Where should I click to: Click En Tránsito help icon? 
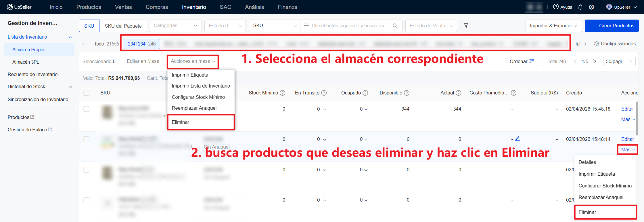[324, 93]
